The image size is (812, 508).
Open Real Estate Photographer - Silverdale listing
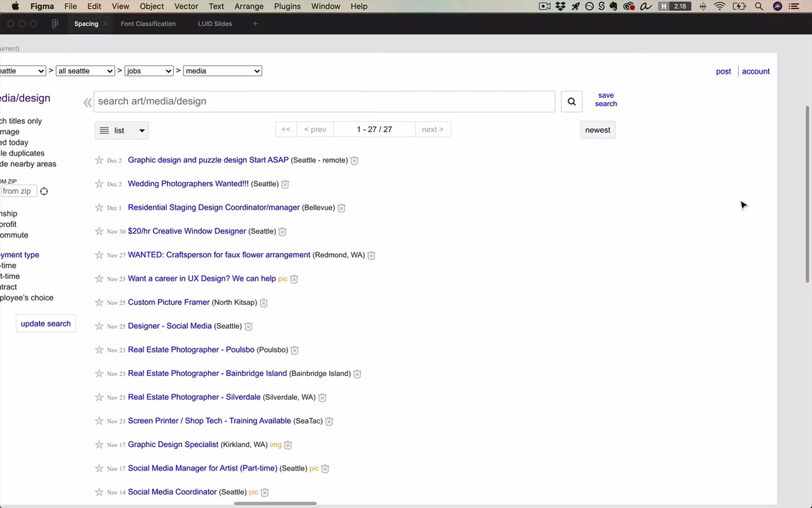194,397
